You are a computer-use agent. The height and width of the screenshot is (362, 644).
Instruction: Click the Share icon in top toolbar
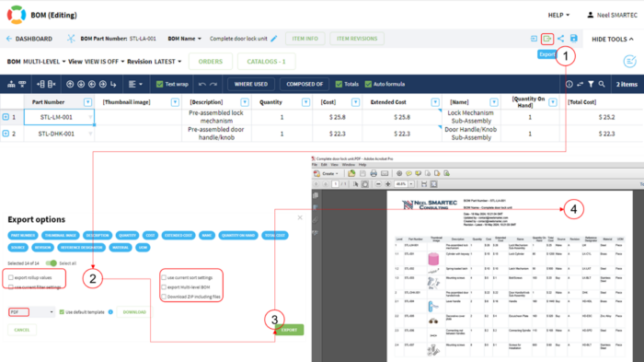coord(560,39)
